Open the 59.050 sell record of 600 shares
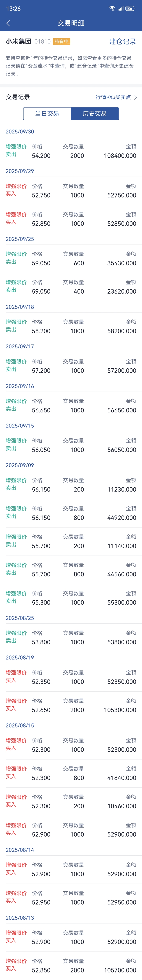The height and width of the screenshot is (980, 142). click(71, 259)
